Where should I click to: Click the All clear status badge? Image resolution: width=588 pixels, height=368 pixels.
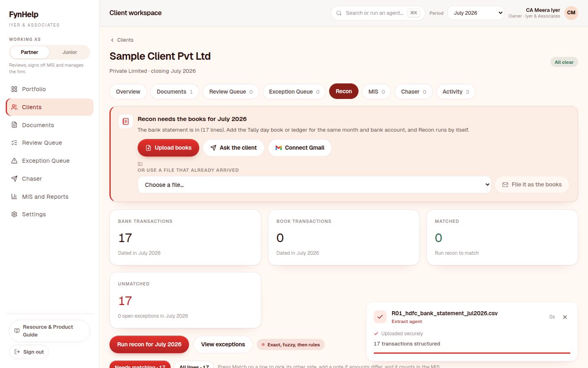coord(564,62)
